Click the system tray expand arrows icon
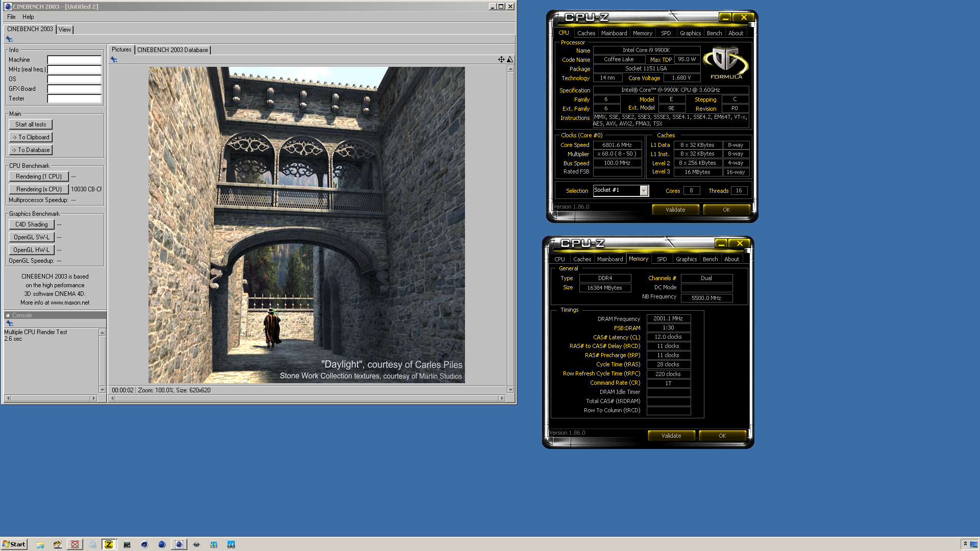The height and width of the screenshot is (551, 980). pos(965,544)
